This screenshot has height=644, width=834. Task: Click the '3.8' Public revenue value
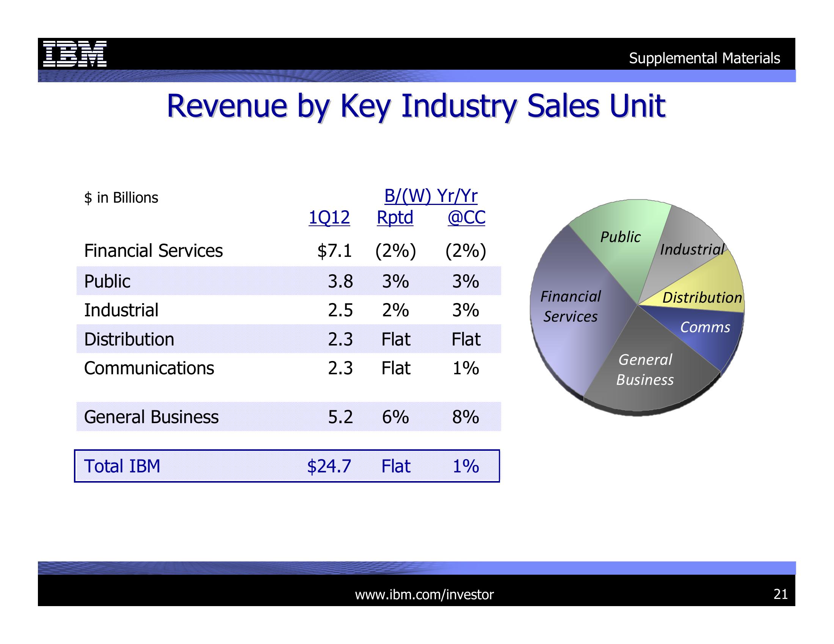pyautogui.click(x=340, y=281)
